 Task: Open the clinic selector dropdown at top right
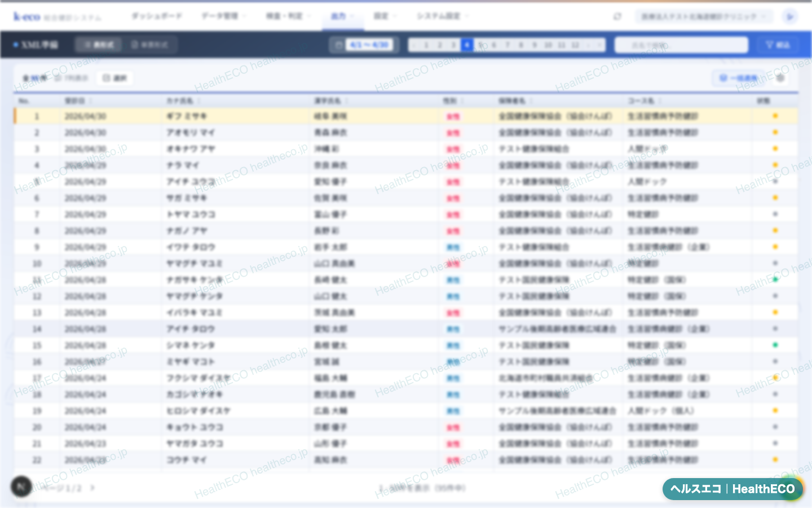click(704, 16)
